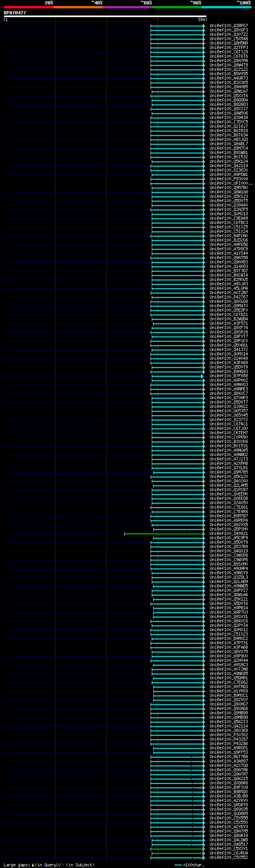The height and width of the screenshot is (868, 255).
Task: Click label UniRef100_P43286
Action: (229, 743)
